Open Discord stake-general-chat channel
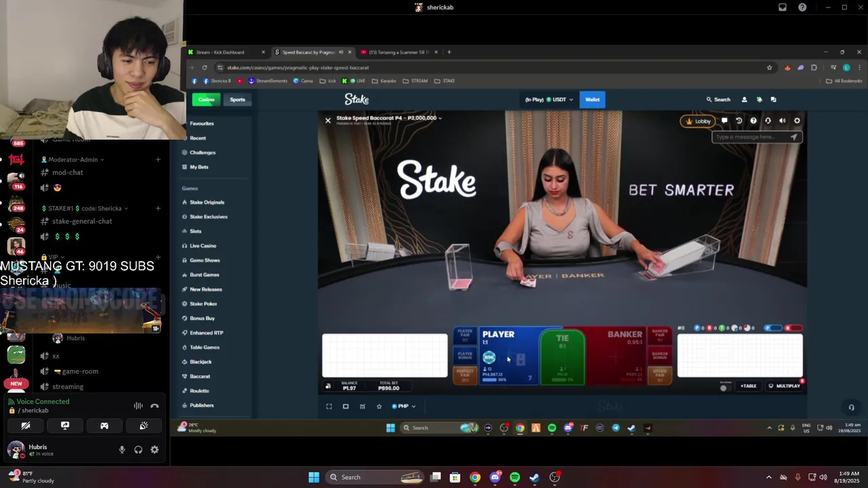The image size is (868, 488). (82, 221)
